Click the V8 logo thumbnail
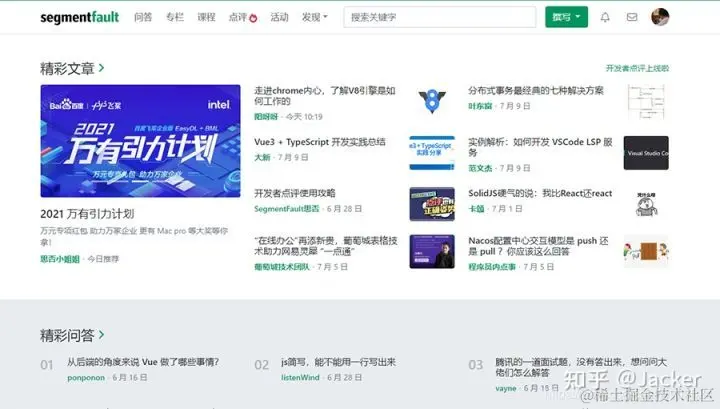This screenshot has width=720, height=409. tap(432, 101)
